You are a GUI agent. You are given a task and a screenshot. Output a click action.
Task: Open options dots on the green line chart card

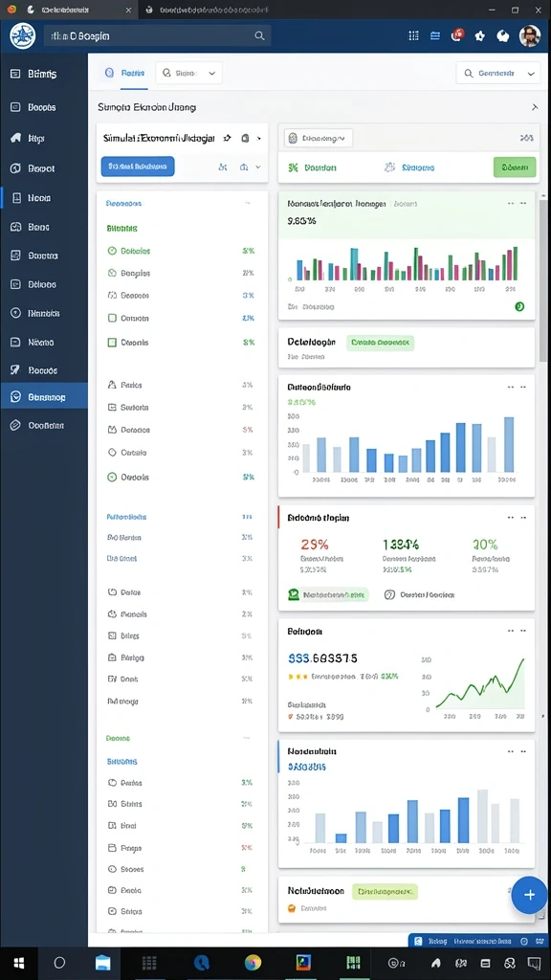tap(517, 632)
